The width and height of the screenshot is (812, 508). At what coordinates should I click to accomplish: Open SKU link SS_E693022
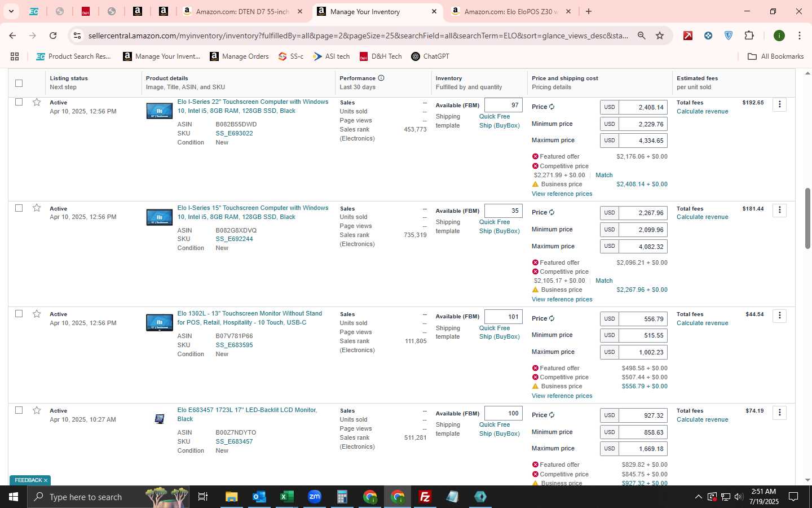[234, 133]
